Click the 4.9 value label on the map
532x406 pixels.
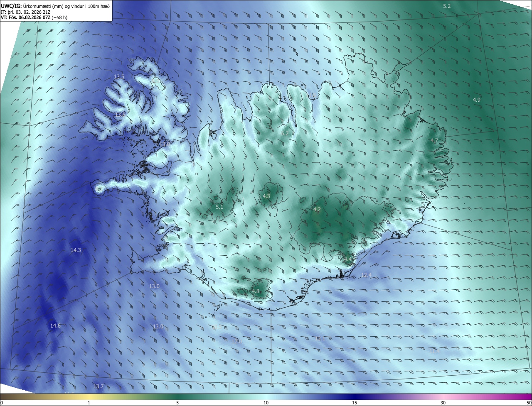tap(477, 100)
